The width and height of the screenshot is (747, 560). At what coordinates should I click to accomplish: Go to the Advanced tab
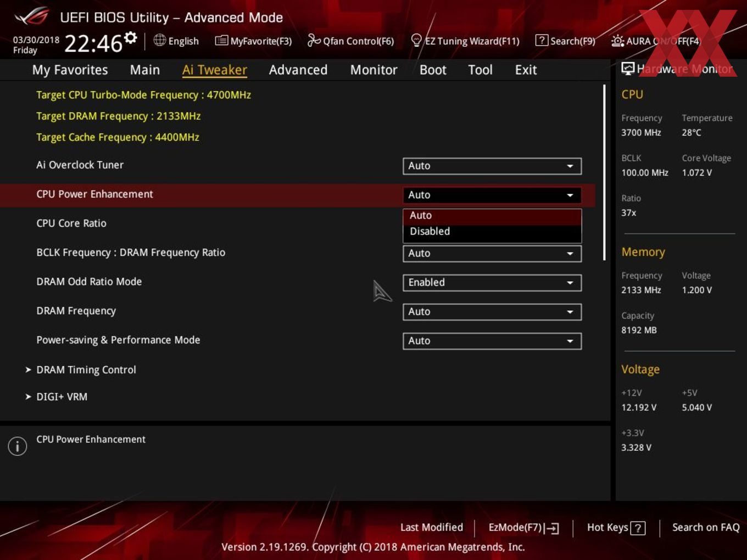(x=298, y=70)
